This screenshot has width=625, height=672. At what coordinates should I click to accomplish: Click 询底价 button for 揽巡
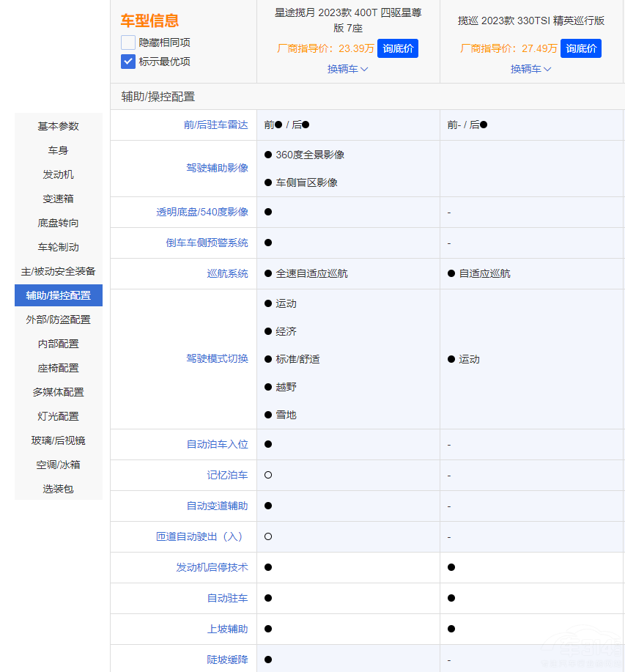[x=580, y=48]
